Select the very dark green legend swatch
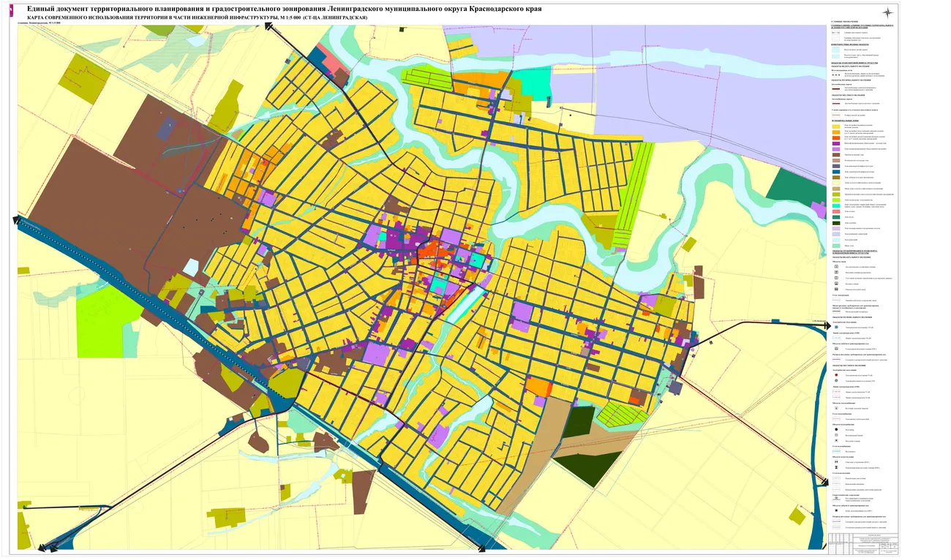This screenshot has height=560, width=951. pyautogui.click(x=836, y=223)
